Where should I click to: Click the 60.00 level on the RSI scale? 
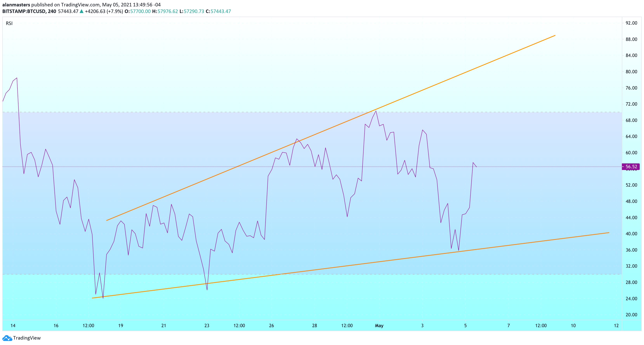pyautogui.click(x=631, y=153)
